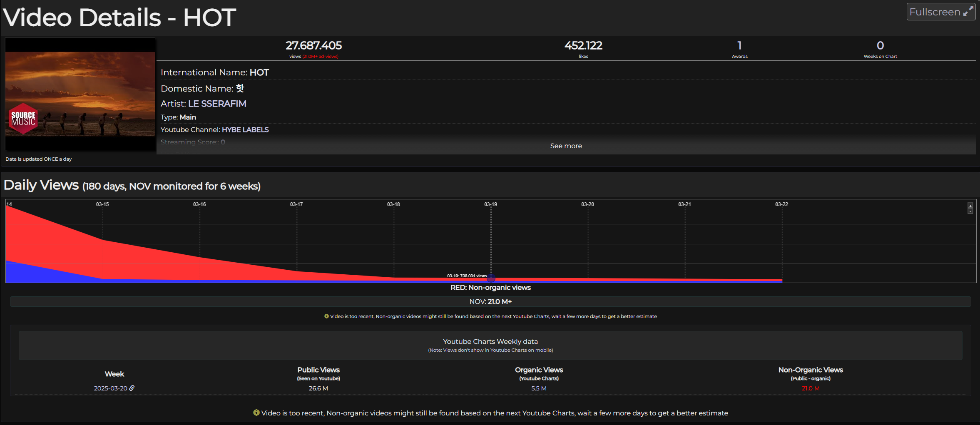
Task: Open the HOT video thumbnail
Action: [80, 94]
